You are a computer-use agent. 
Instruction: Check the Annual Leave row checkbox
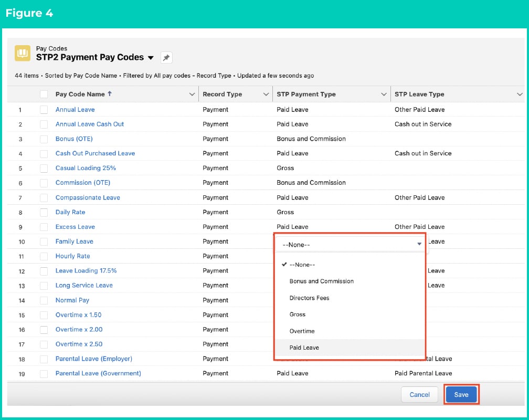(x=44, y=109)
